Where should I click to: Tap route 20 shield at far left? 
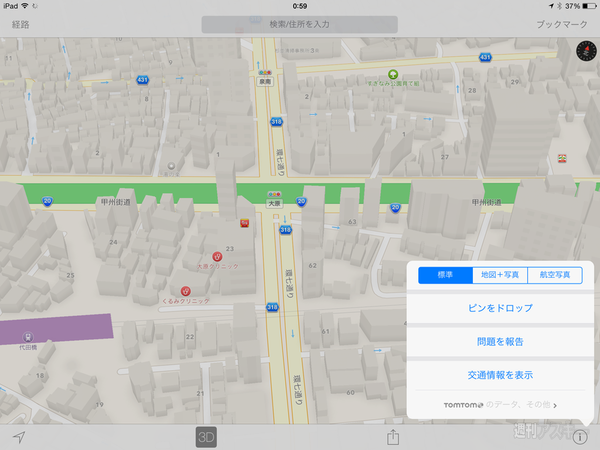tap(47, 201)
